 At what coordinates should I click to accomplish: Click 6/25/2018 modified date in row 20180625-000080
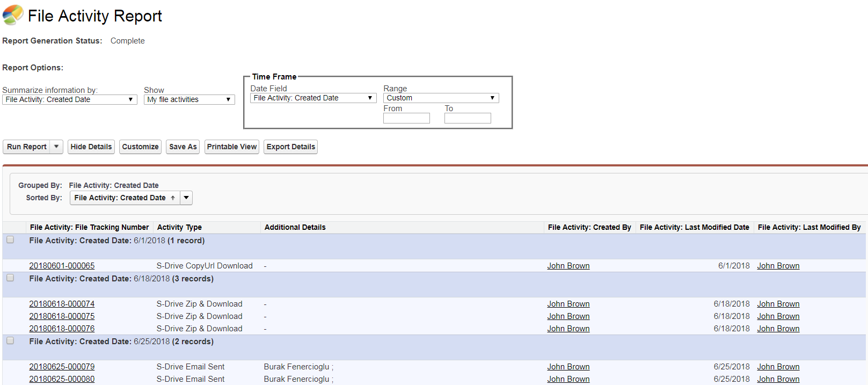(x=732, y=379)
